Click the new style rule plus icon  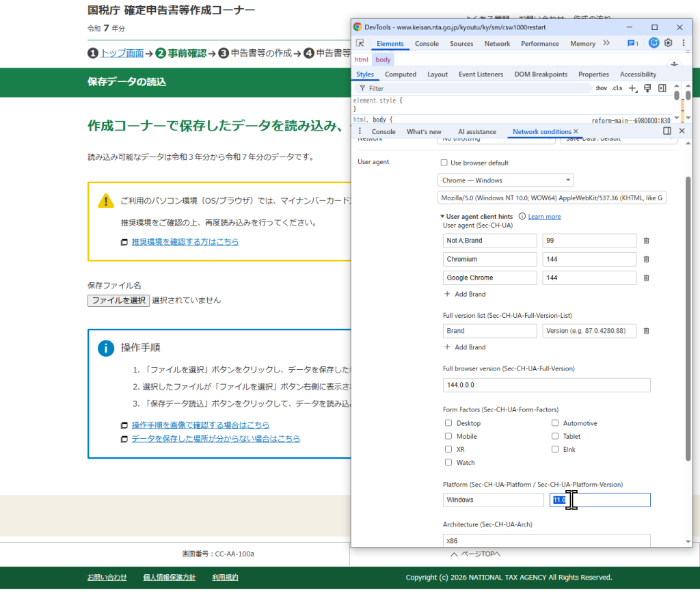point(632,88)
